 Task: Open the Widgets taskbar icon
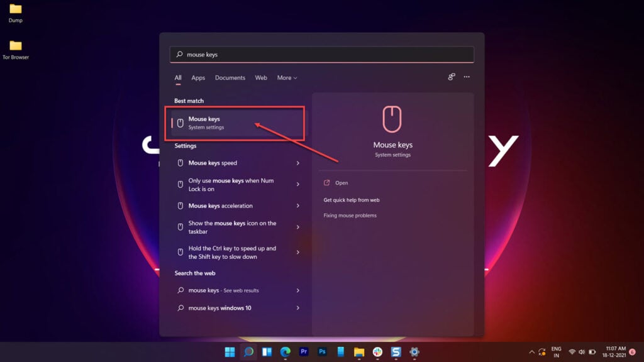(x=267, y=352)
